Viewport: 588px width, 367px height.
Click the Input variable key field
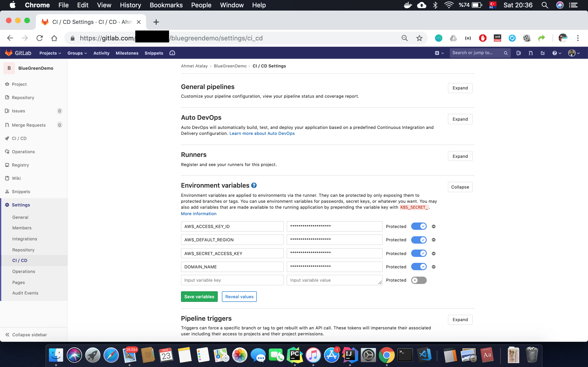pyautogui.click(x=232, y=280)
